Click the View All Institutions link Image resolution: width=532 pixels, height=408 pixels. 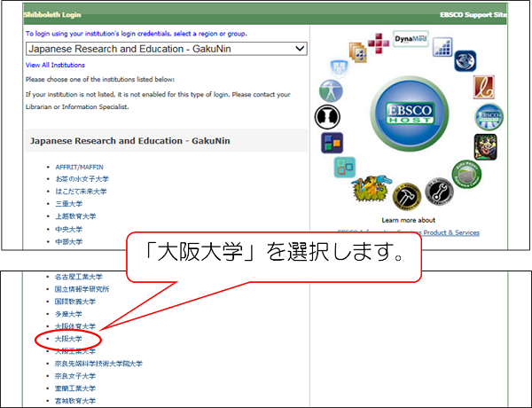(55, 65)
